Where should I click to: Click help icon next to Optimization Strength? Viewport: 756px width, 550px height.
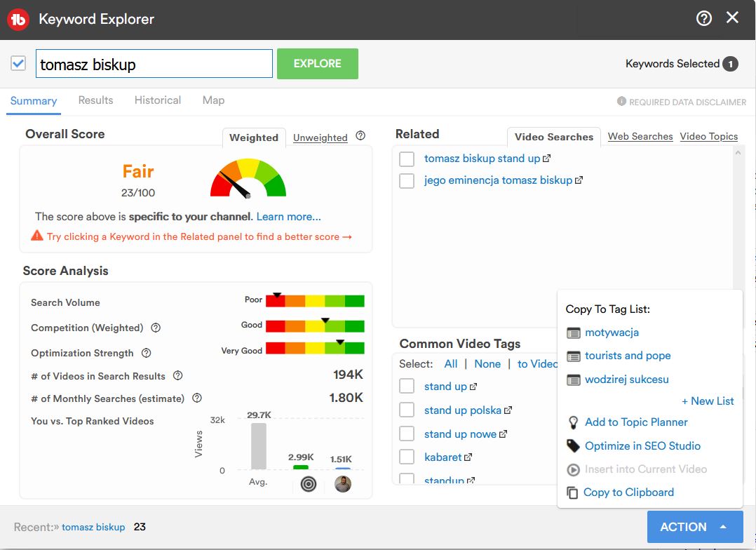click(146, 353)
